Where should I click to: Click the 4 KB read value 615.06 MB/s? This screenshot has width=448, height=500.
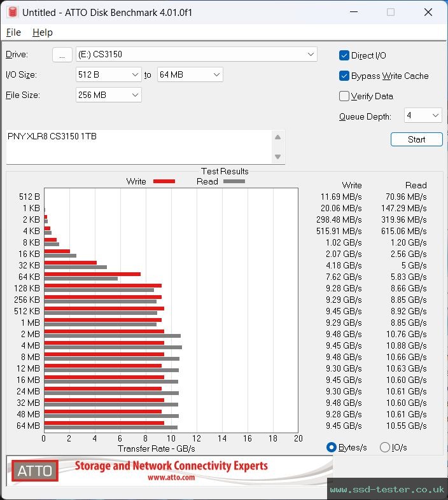click(403, 231)
